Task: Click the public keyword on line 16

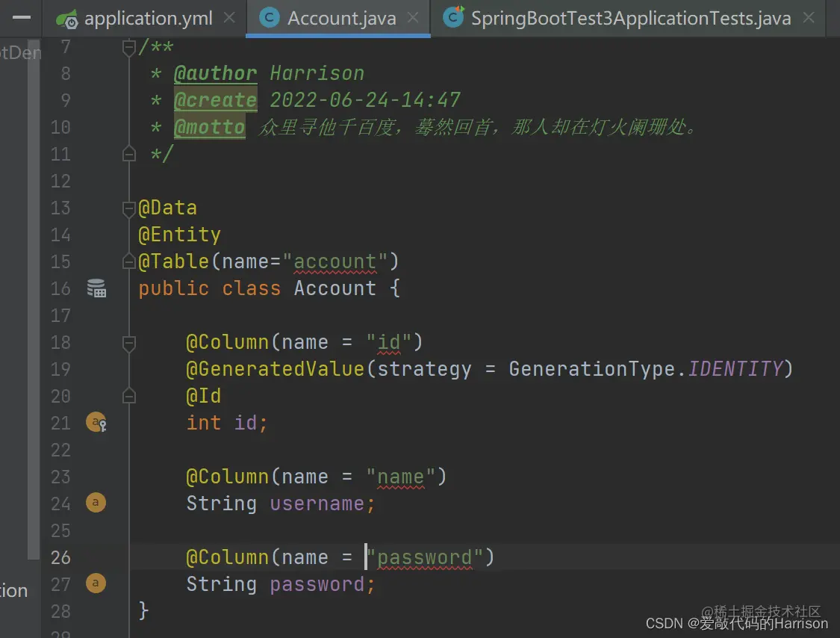Action: point(173,289)
